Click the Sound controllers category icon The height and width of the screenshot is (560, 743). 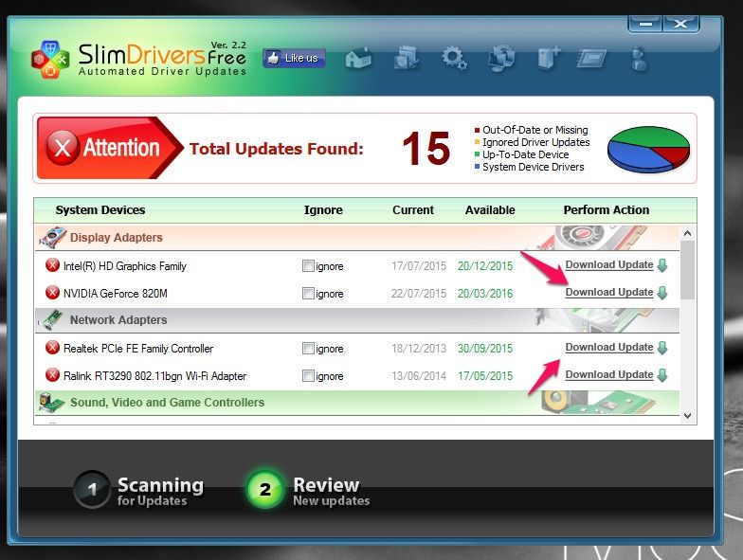[x=51, y=403]
